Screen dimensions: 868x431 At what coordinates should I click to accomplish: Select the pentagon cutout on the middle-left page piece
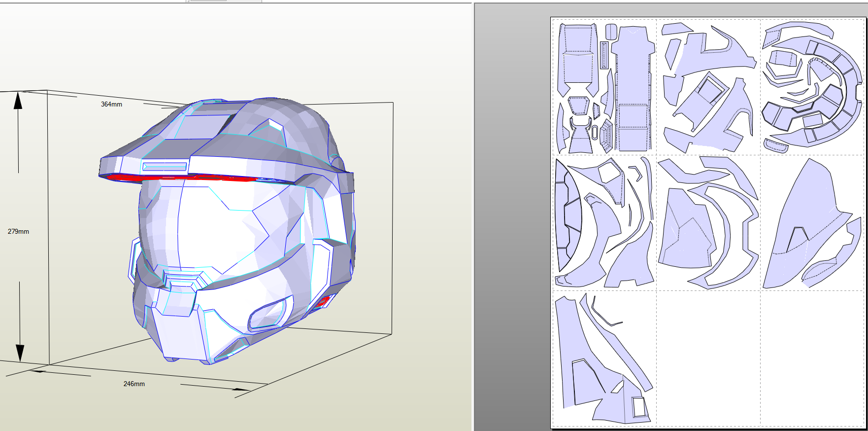[610, 173]
